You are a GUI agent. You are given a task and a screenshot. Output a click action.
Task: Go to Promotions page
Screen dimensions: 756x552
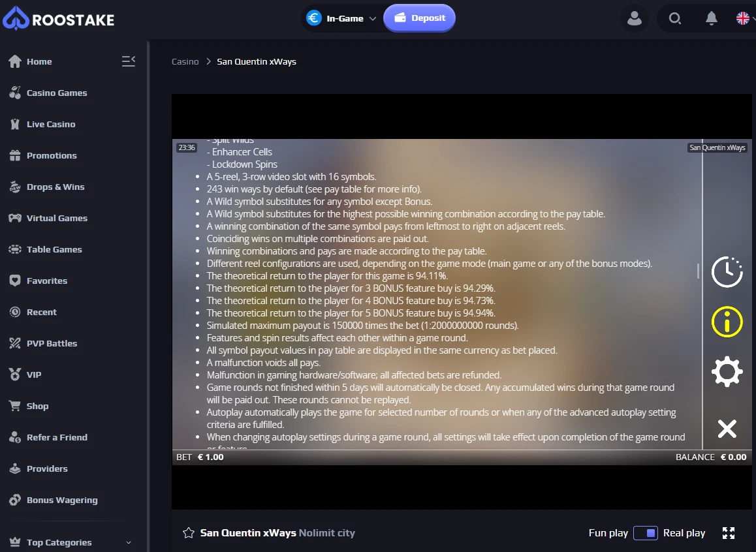click(52, 155)
